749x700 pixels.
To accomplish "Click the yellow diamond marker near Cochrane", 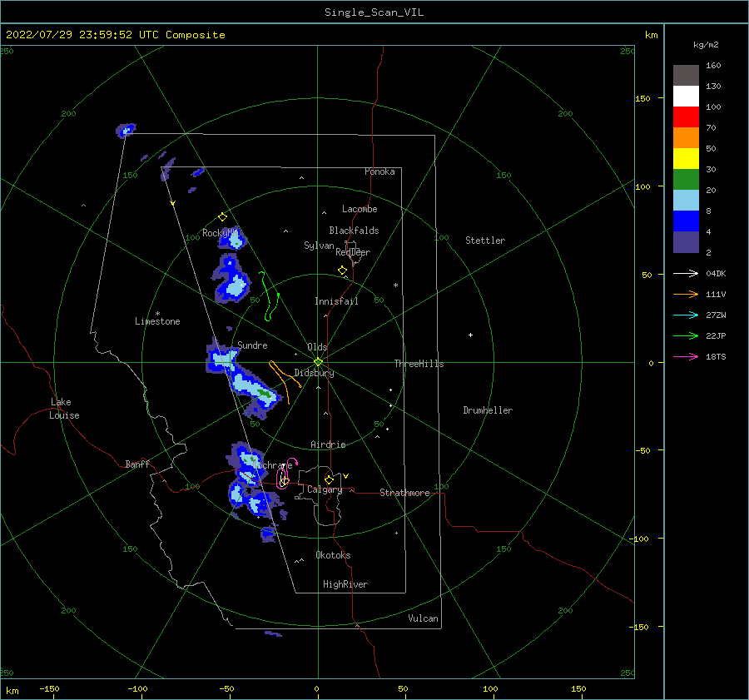I will click(285, 481).
